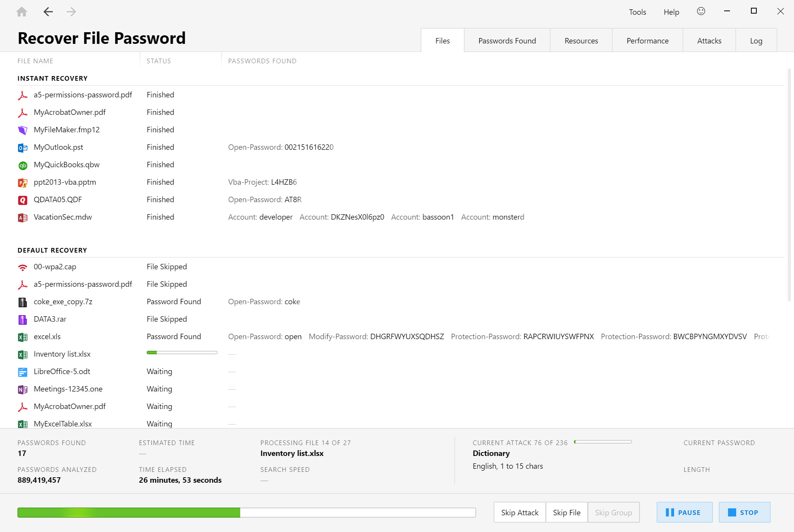Click the STATUS column header
794x532 pixels.
pyautogui.click(x=159, y=61)
